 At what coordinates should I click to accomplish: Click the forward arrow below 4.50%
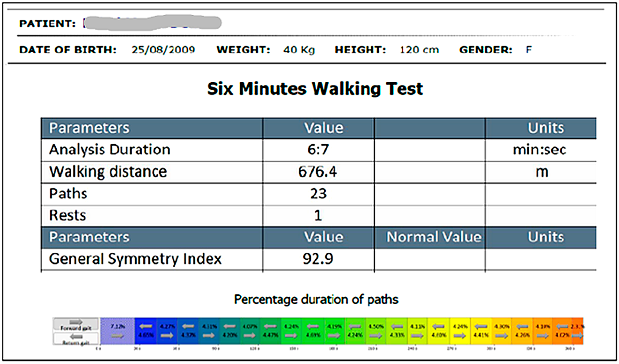[376, 336]
